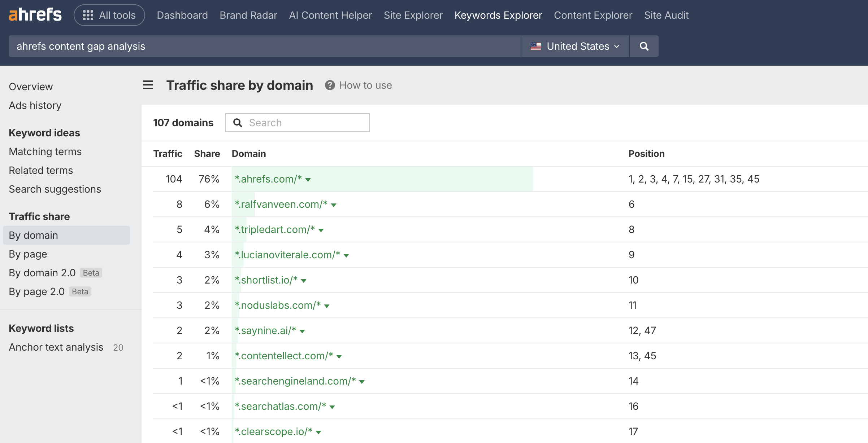
Task: Go to Dashboard in top navigation
Action: (182, 15)
